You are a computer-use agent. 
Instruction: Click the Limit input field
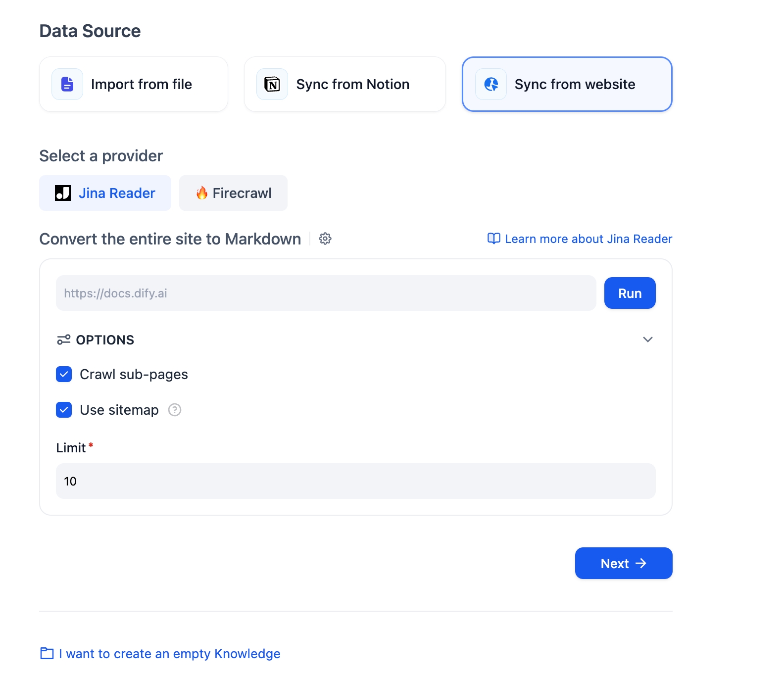[x=355, y=481]
